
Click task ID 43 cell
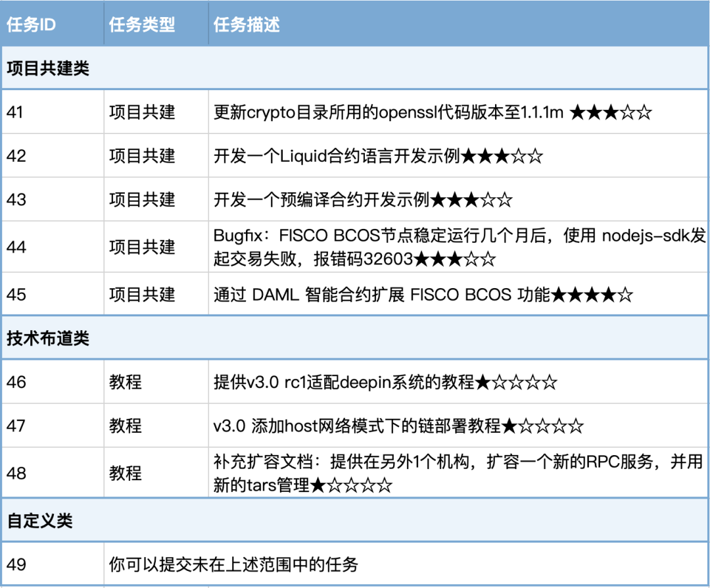click(x=53, y=199)
